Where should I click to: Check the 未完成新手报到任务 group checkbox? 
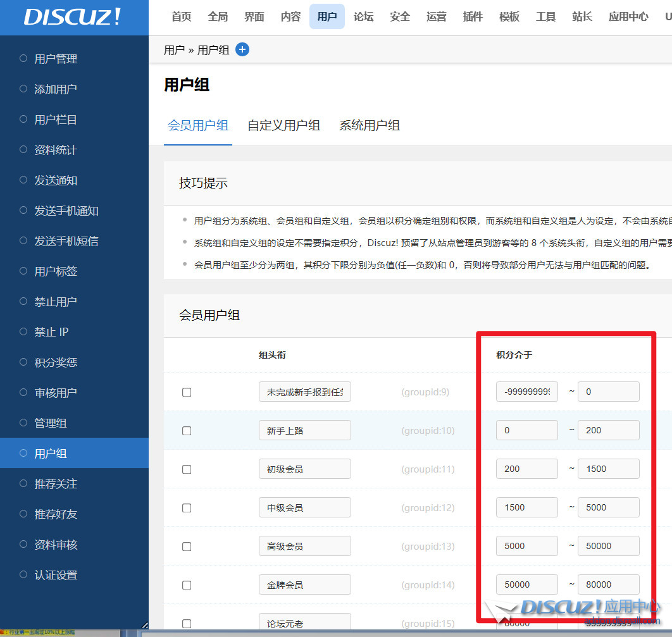(187, 392)
